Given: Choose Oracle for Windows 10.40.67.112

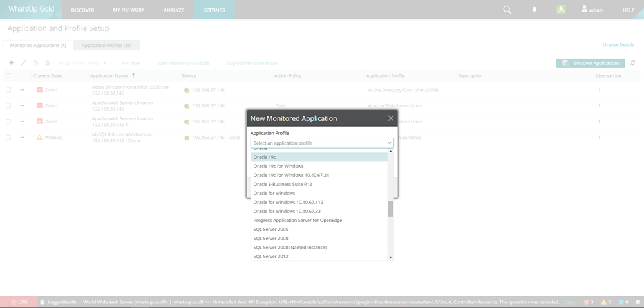Looking at the screenshot, I should [319, 202].
